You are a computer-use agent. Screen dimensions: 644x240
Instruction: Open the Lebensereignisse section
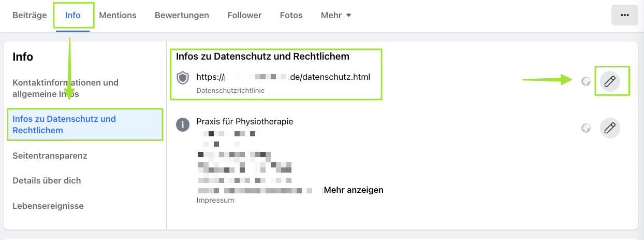[x=48, y=206]
